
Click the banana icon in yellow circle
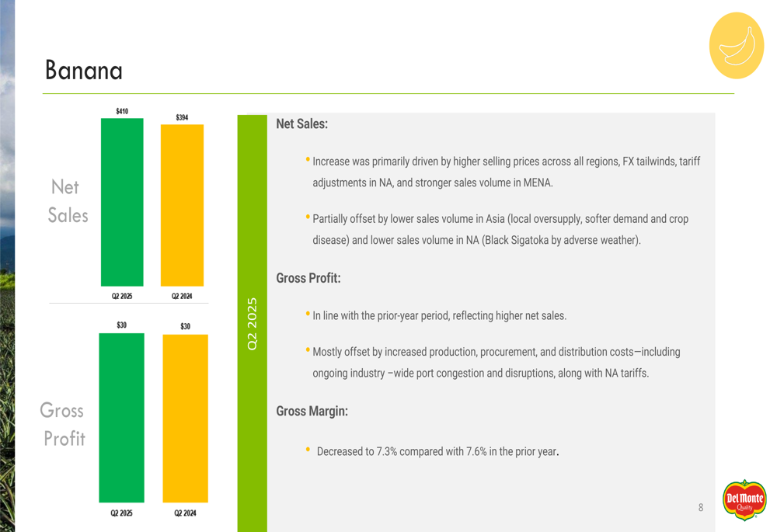(x=737, y=45)
